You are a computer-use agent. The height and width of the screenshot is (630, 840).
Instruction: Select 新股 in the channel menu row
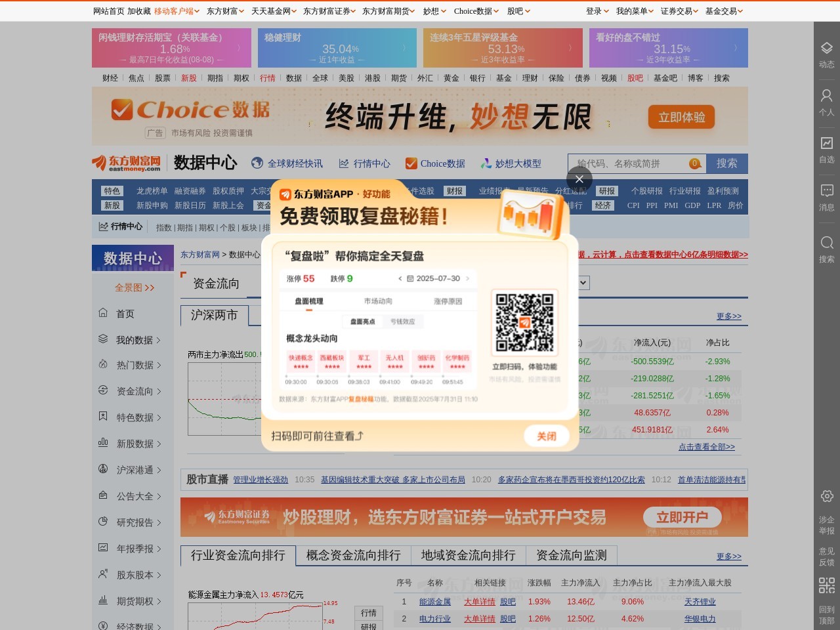pyautogui.click(x=189, y=77)
